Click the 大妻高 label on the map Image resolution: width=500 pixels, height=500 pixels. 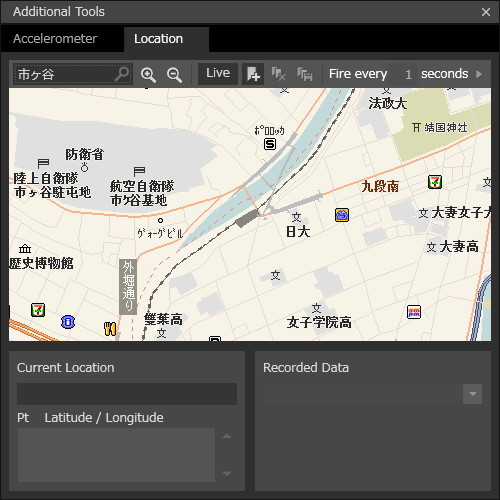coord(459,247)
